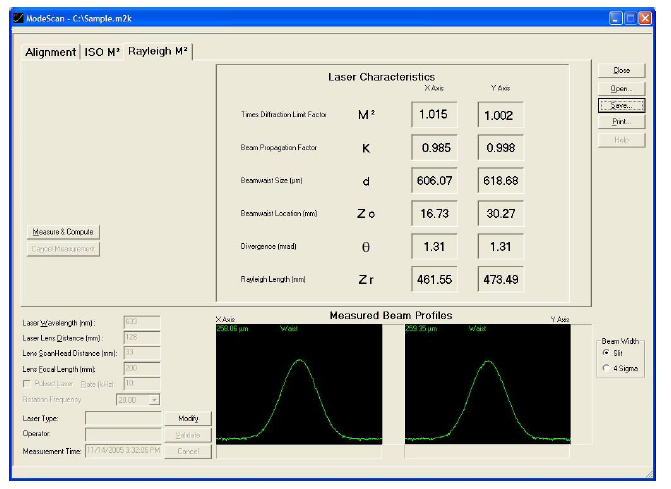Click the Lens ScanHead Distance field
The width and height of the screenshot is (671, 489).
click(x=142, y=353)
